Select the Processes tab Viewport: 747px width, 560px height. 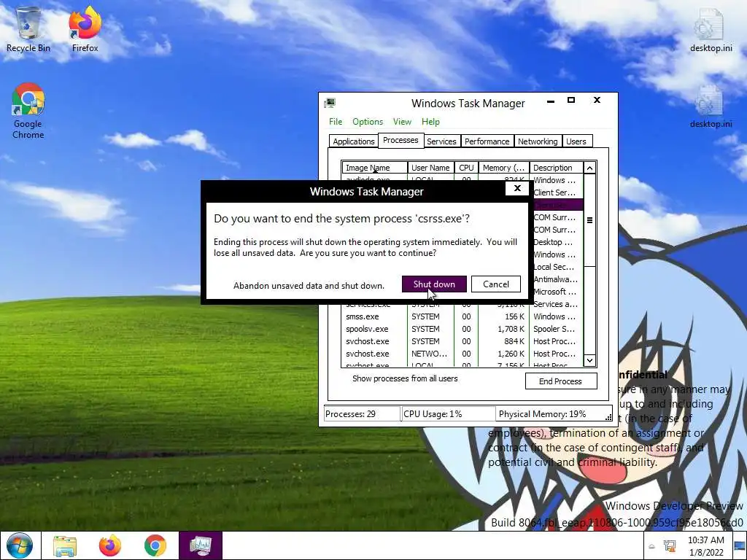[x=400, y=140]
